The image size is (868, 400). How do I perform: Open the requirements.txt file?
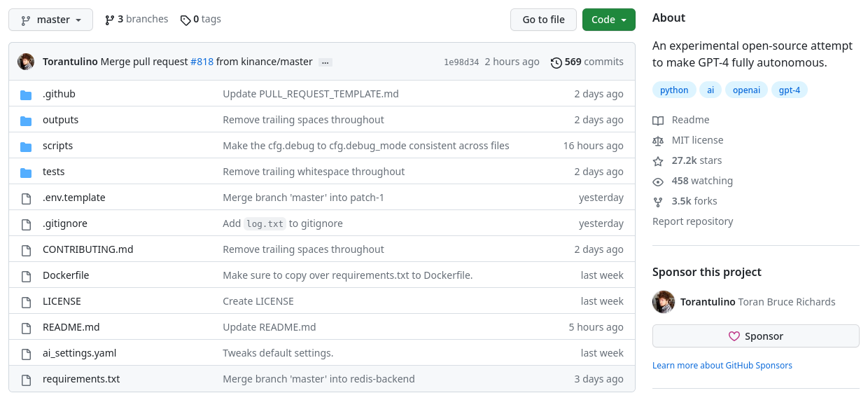[81, 379]
